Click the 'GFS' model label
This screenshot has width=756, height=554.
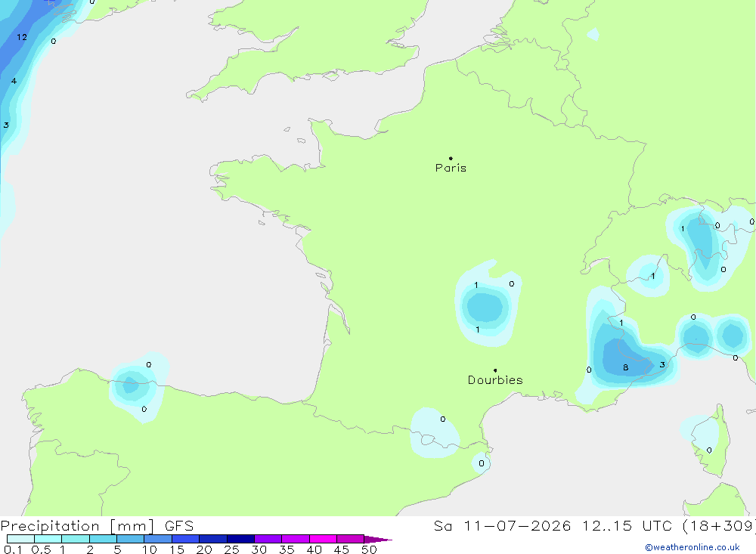(179, 526)
